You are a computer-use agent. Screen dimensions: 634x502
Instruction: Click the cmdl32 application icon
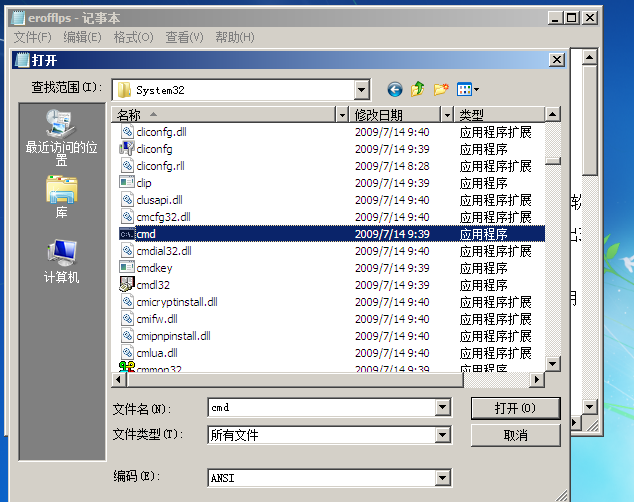(x=127, y=284)
